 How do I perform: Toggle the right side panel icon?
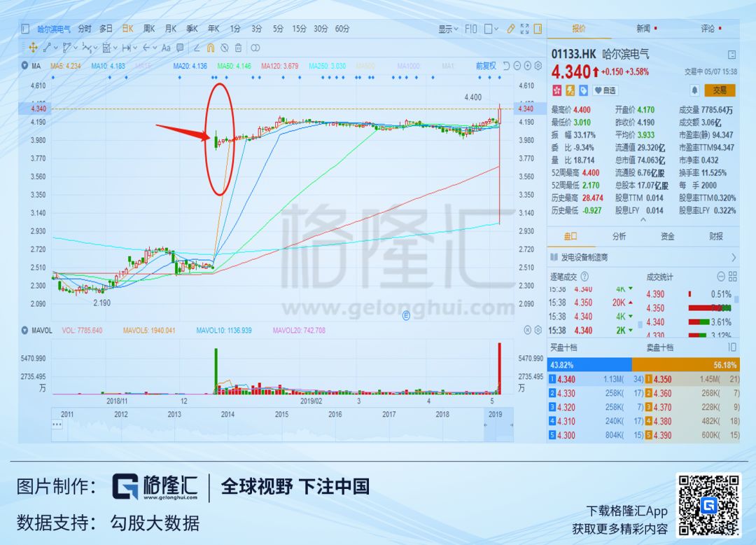538,29
